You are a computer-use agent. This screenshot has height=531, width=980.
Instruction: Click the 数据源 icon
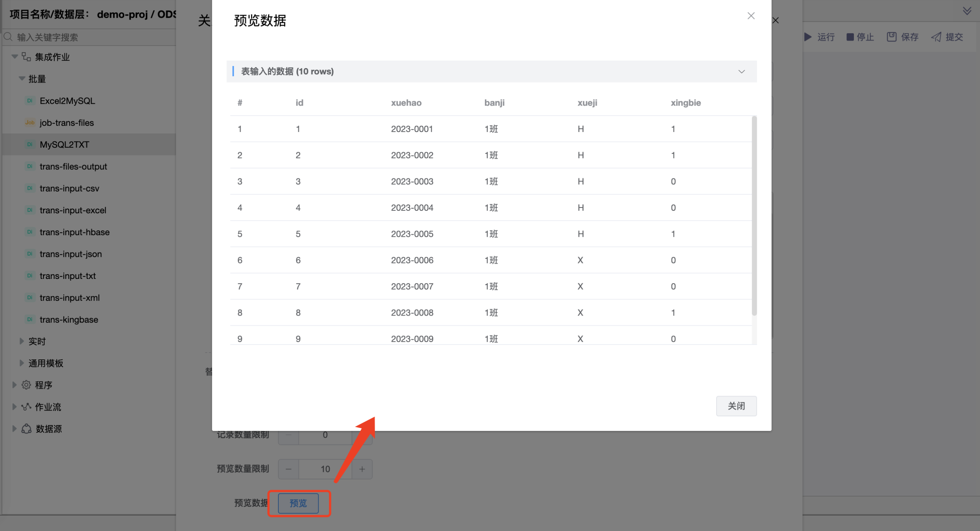[x=26, y=429]
